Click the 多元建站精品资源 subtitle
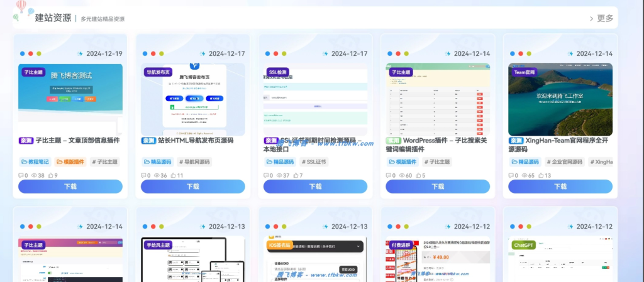 [x=103, y=19]
